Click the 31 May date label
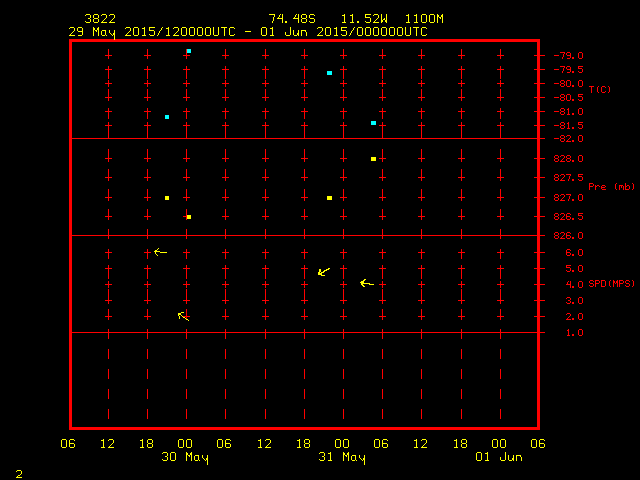Image resolution: width=640 pixels, height=480 pixels. (341, 457)
